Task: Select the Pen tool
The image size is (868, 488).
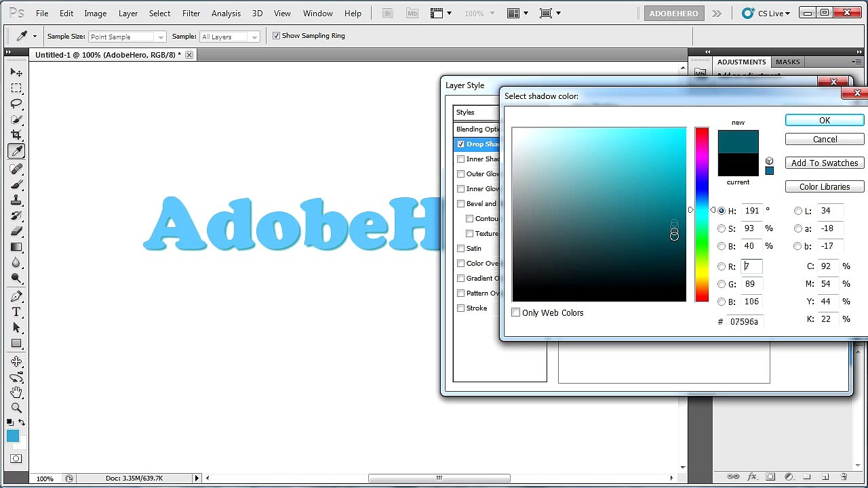Action: pos(16,296)
